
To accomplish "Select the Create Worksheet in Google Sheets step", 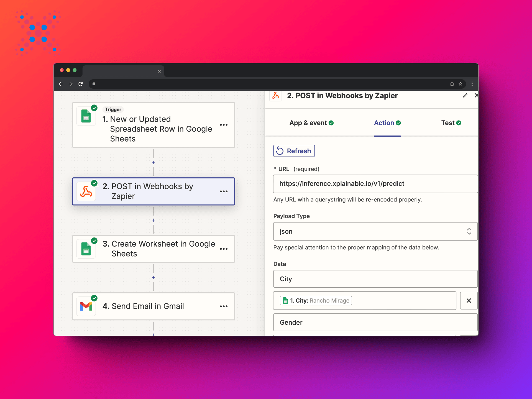I will click(154, 249).
